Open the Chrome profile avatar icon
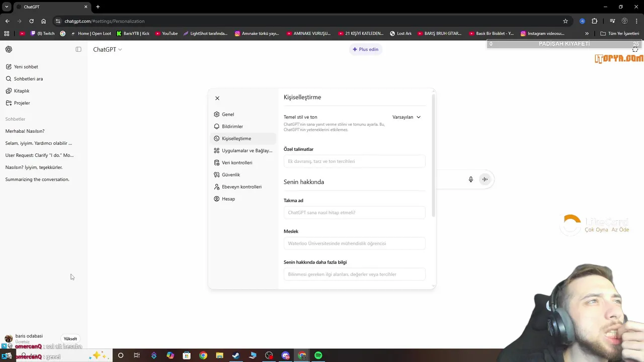Screen dimensions: 644x362 click(x=624, y=21)
